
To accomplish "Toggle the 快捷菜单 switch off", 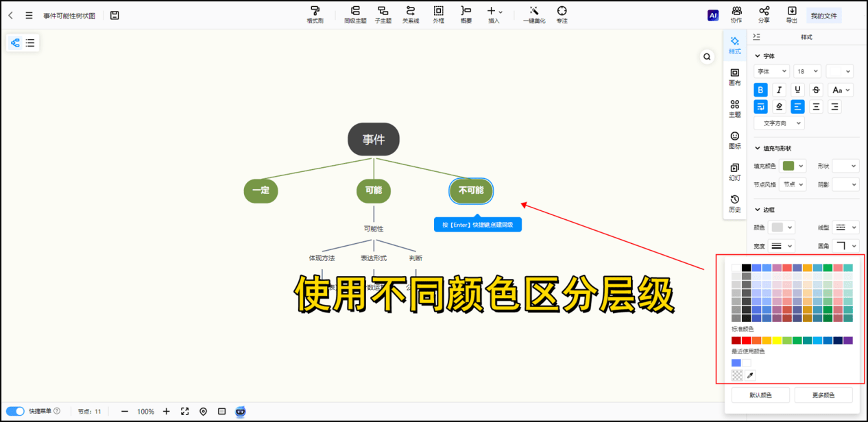I will pos(16,412).
